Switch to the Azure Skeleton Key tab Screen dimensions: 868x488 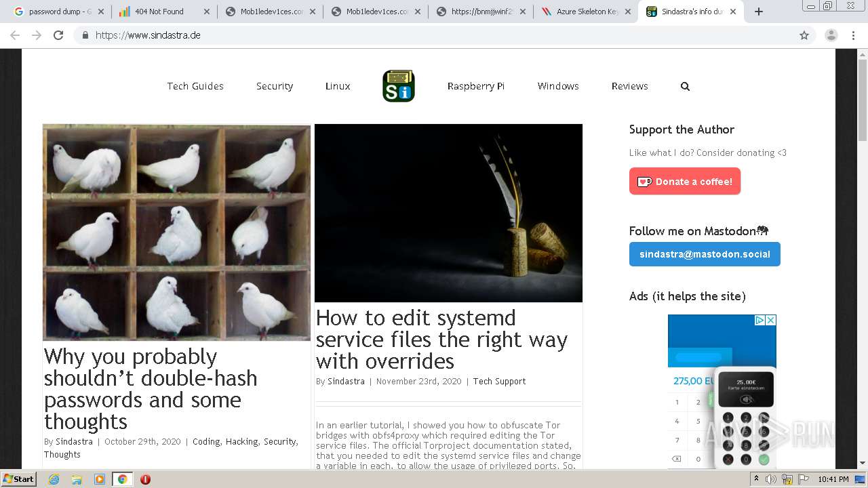pyautogui.click(x=587, y=12)
